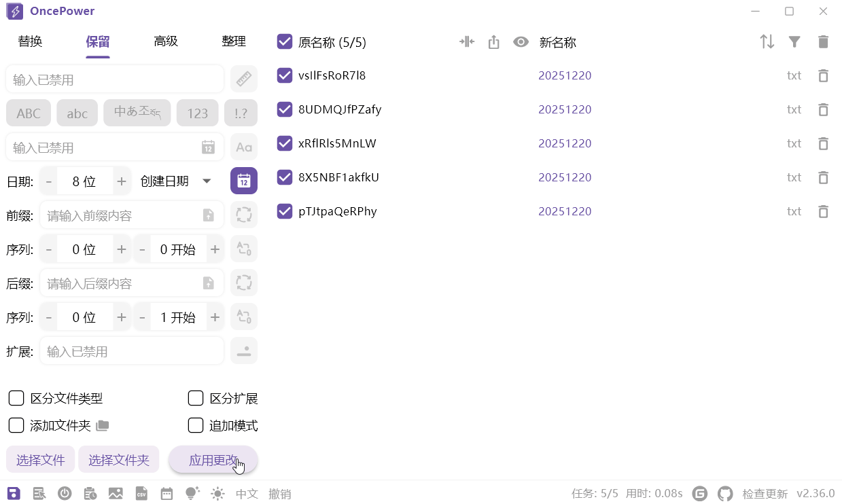Screen dimensions: 842x504
Task: Click the delete-all trash icon beside 新名称
Action: coord(823,41)
